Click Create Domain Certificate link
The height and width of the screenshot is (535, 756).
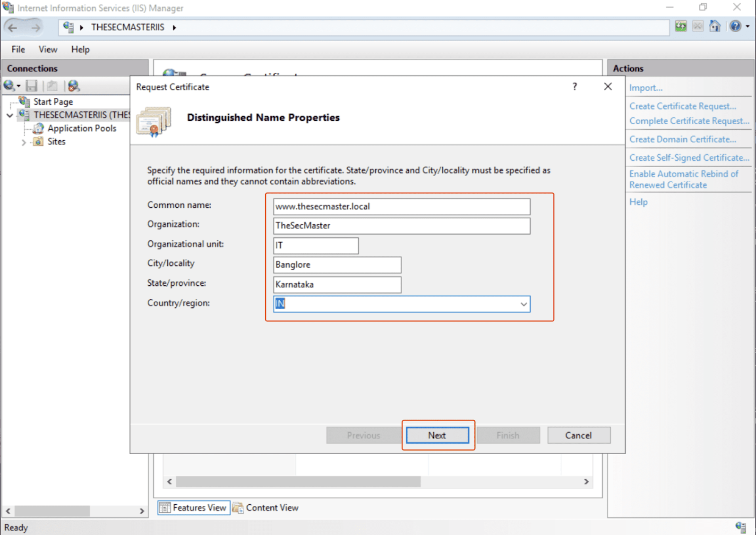tap(683, 139)
